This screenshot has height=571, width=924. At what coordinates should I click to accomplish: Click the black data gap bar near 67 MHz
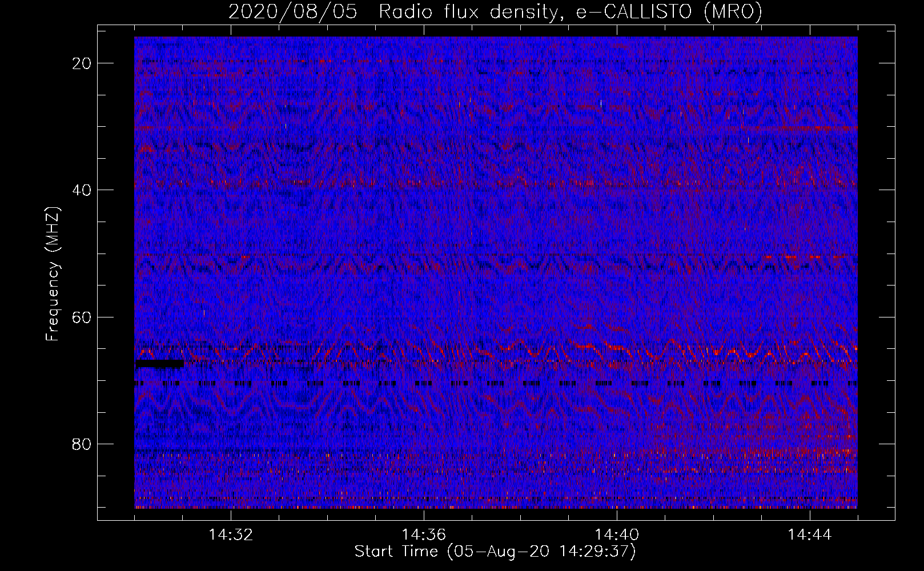(159, 364)
